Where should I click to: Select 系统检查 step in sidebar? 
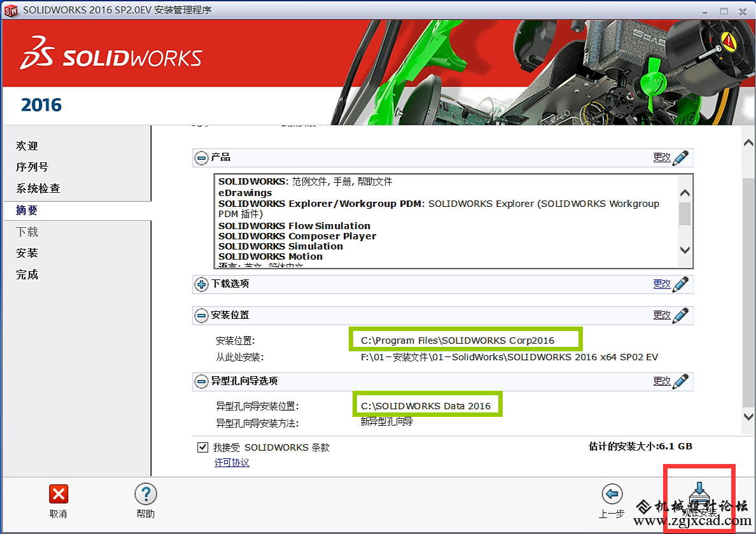click(38, 188)
